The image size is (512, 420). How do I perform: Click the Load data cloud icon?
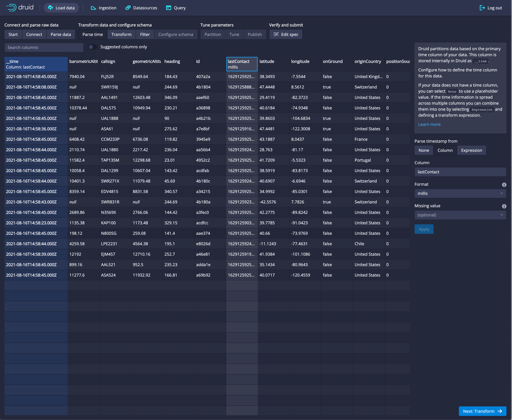click(x=50, y=8)
